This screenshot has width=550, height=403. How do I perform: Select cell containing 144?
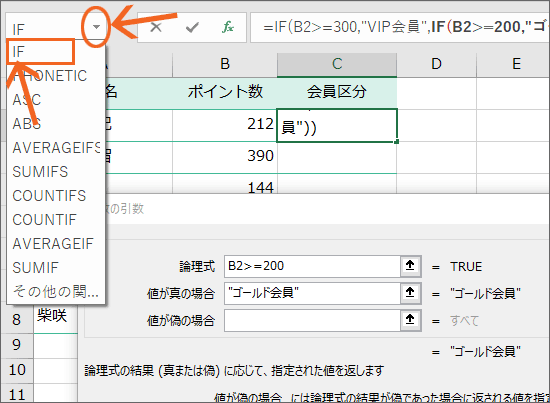click(x=225, y=184)
